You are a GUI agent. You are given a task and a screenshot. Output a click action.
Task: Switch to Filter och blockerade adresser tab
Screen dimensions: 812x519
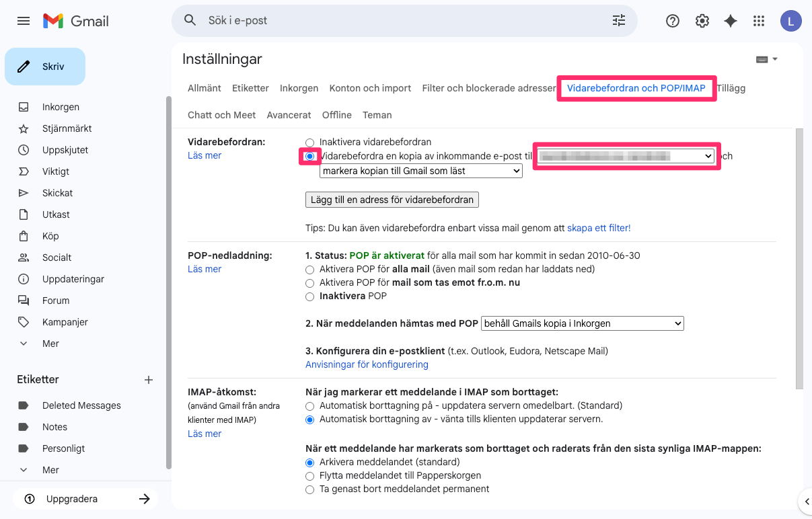click(x=488, y=88)
